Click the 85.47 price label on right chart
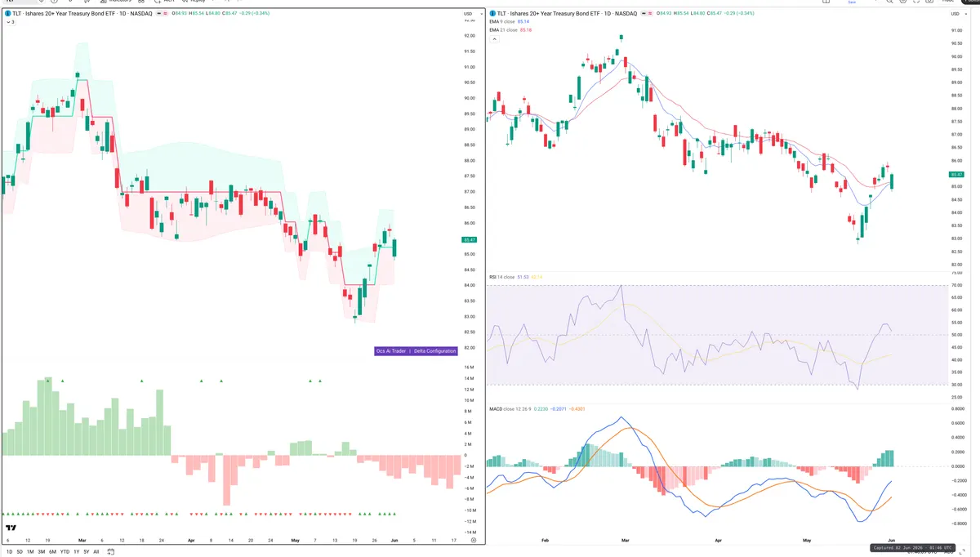Screen dimensions: 980x557 (x=958, y=175)
